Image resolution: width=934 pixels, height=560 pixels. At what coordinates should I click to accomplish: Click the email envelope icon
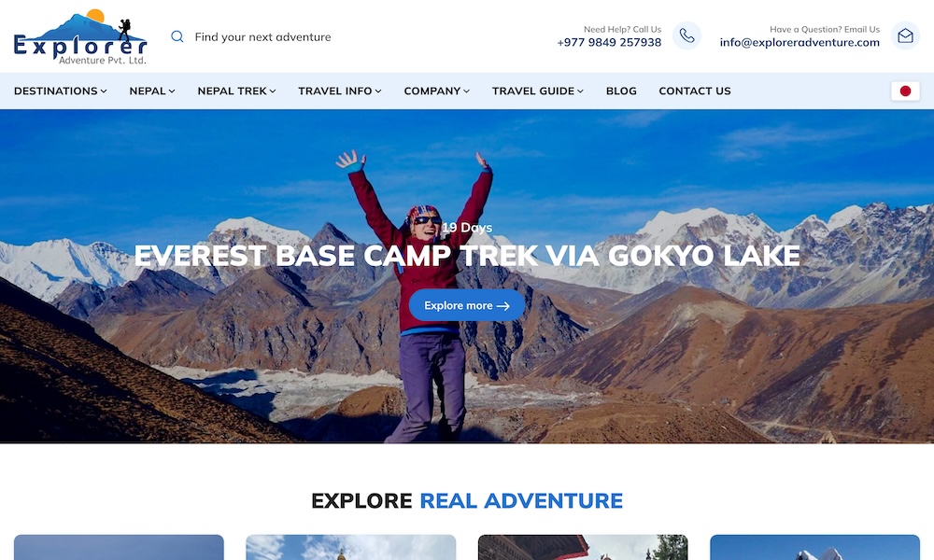click(905, 35)
